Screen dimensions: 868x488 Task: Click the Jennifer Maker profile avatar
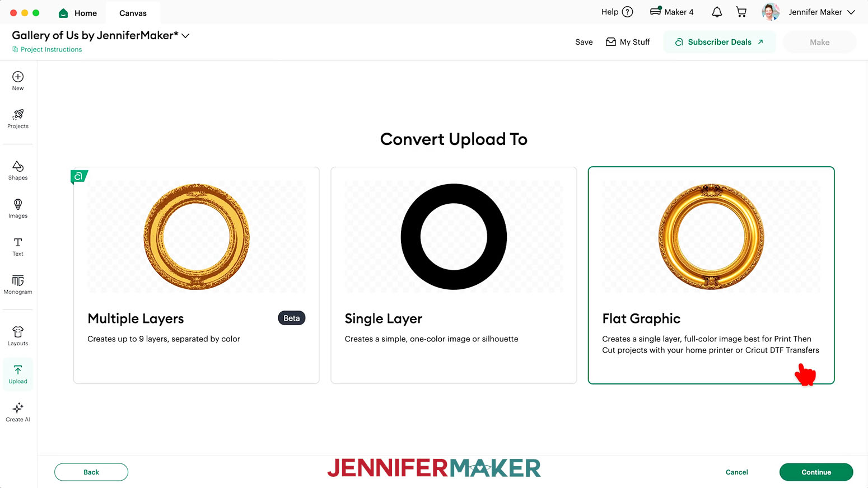[x=771, y=12]
